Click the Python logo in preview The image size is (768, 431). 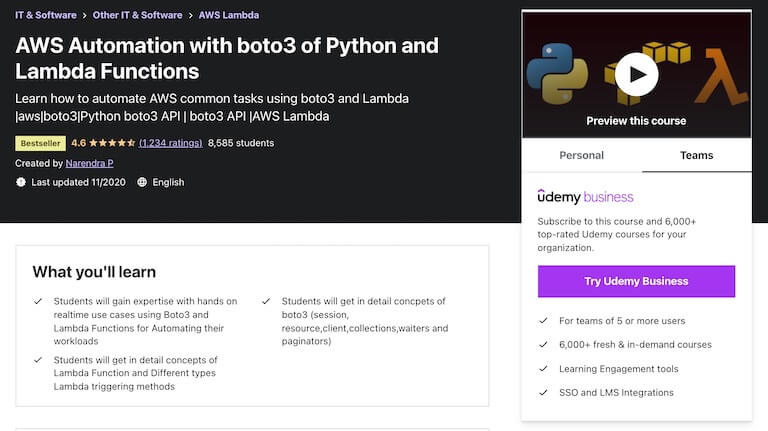[x=557, y=73]
